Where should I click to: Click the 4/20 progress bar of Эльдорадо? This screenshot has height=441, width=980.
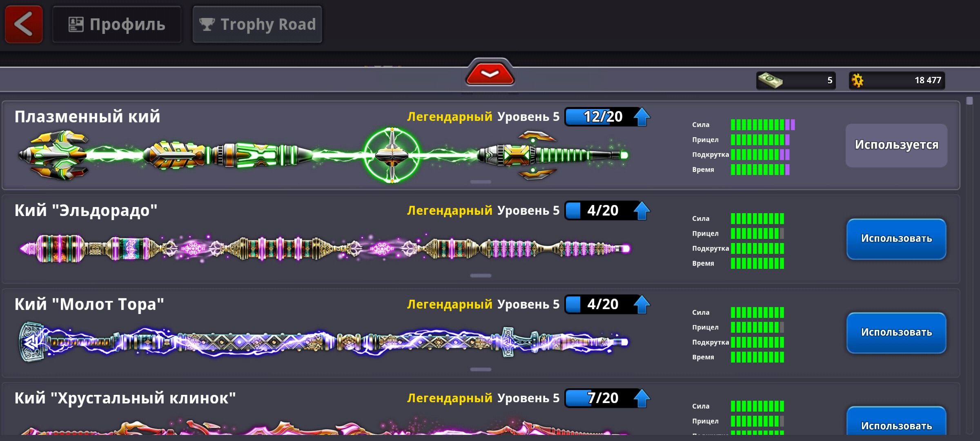(x=602, y=211)
